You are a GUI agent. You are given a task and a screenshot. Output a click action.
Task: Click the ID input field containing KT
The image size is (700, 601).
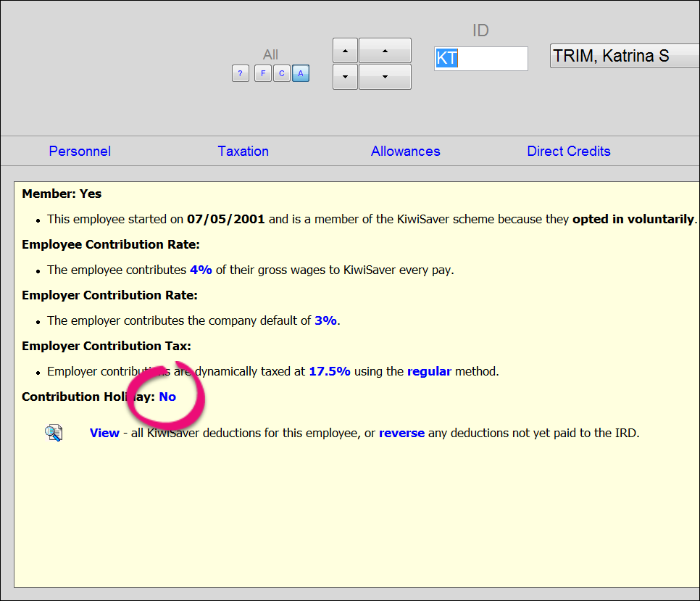point(481,59)
